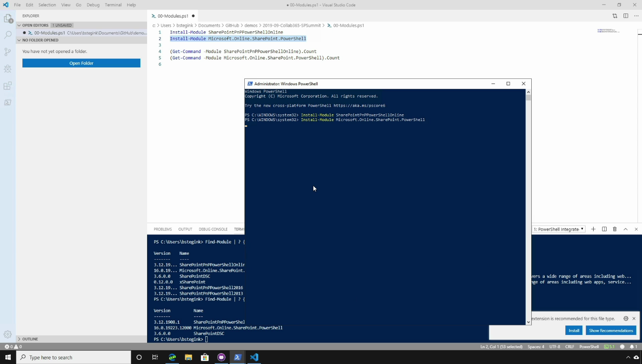Open Source Control view in activity bar

tap(8, 52)
